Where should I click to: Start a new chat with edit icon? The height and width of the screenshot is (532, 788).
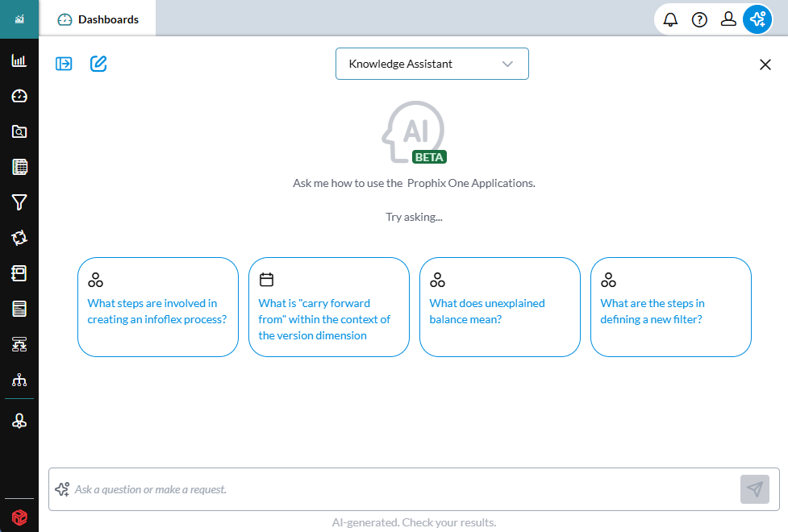98,64
